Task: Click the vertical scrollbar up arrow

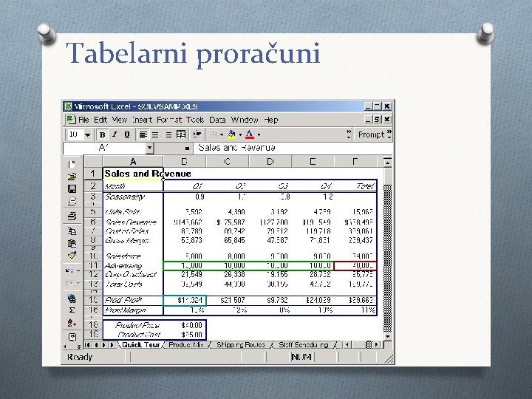Action: [387, 162]
